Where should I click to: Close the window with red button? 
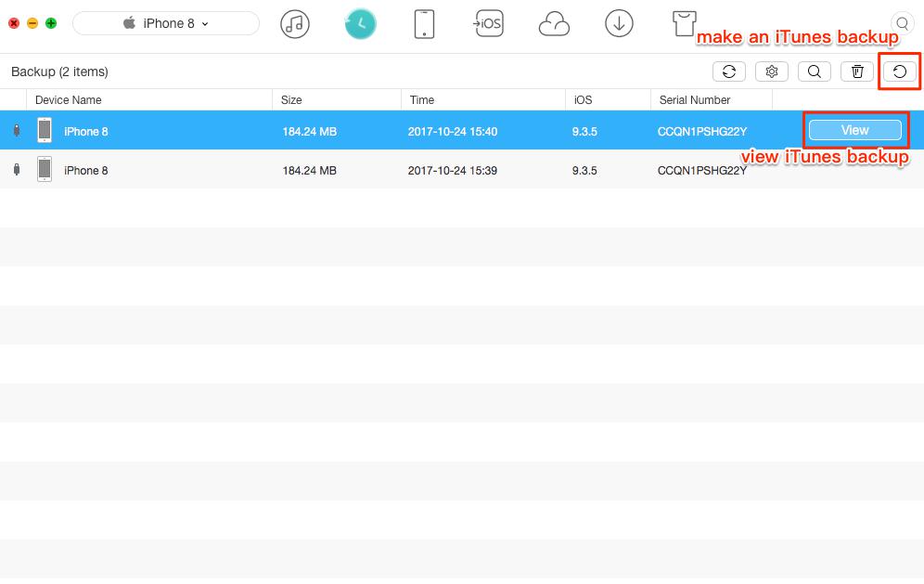14,23
